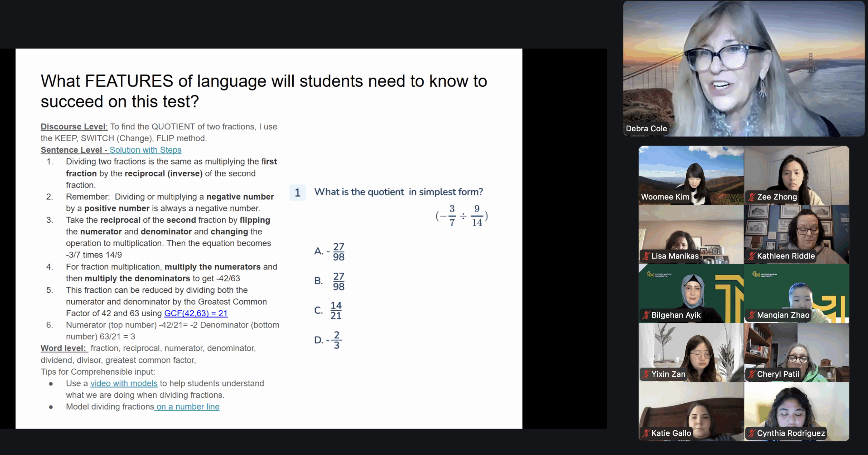Click muted mic icon beside Cheryl Patil
Image resolution: width=868 pixels, height=455 pixels.
pos(752,374)
